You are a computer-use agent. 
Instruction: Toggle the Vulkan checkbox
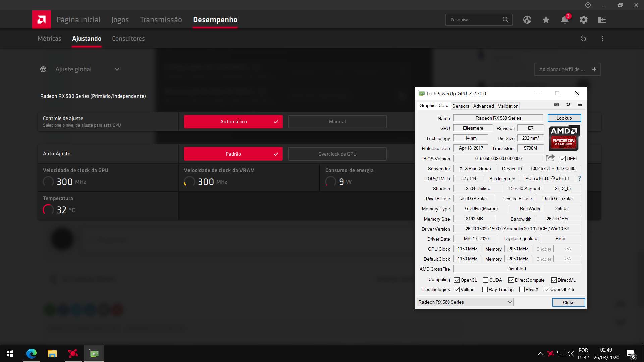457,289
